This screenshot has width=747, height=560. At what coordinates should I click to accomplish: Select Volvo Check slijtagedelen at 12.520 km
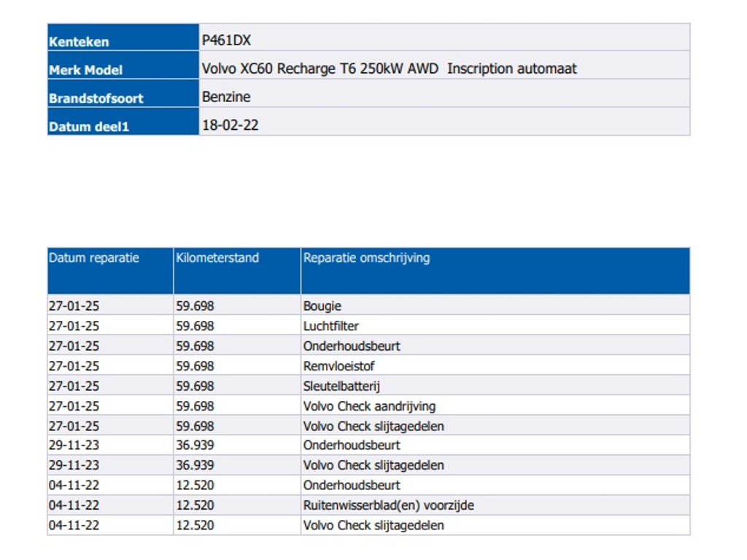pyautogui.click(x=373, y=525)
